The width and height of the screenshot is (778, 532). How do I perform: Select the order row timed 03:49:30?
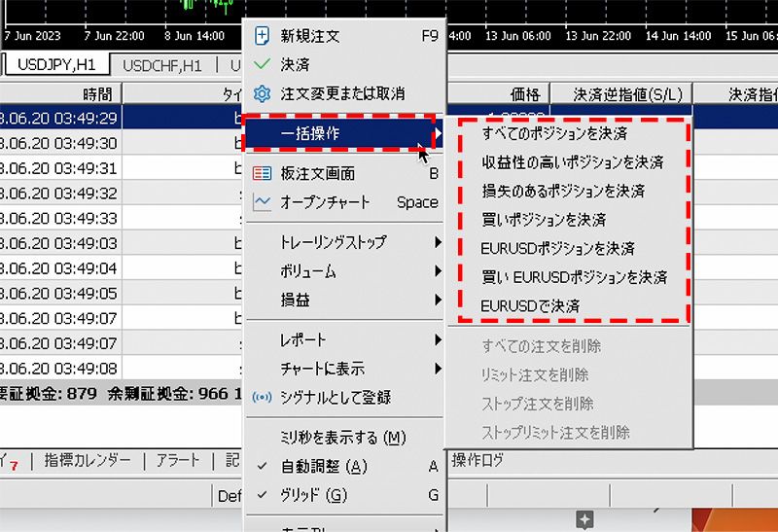(60, 144)
